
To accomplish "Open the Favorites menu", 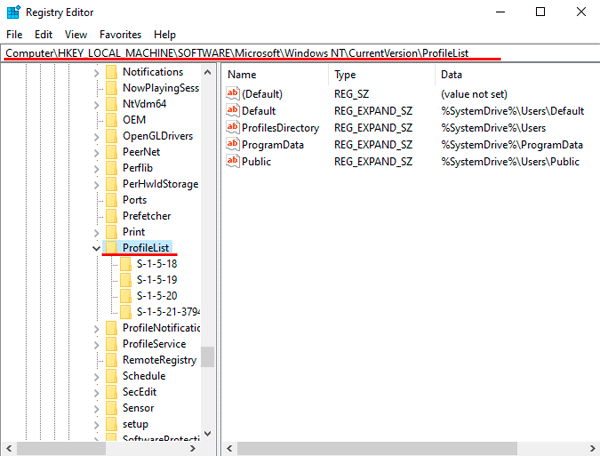I will click(x=120, y=34).
